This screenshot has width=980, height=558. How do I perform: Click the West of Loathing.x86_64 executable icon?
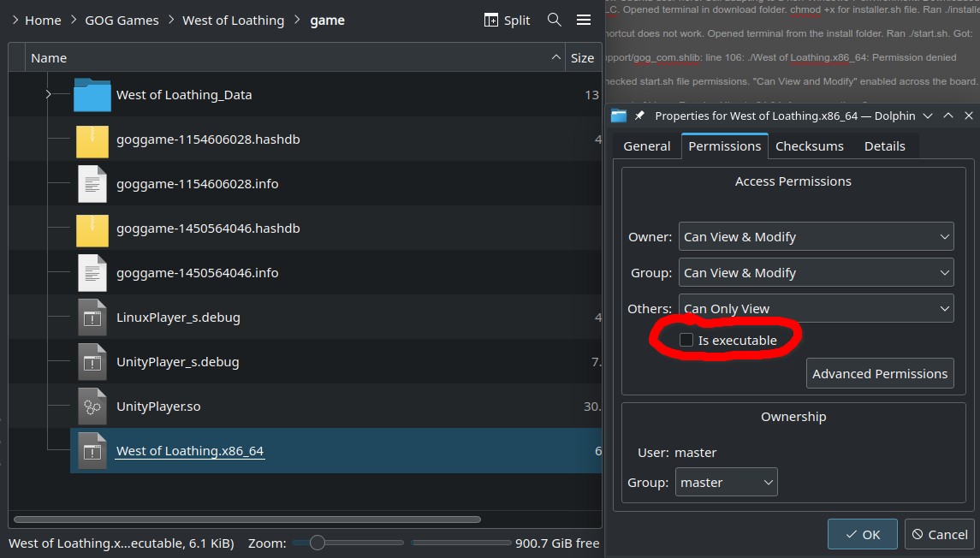tap(92, 451)
